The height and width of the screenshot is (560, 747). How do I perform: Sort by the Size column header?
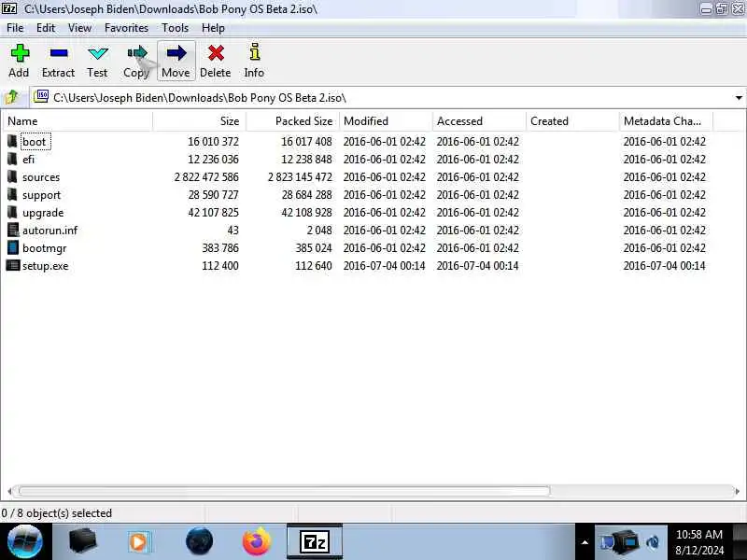point(199,121)
